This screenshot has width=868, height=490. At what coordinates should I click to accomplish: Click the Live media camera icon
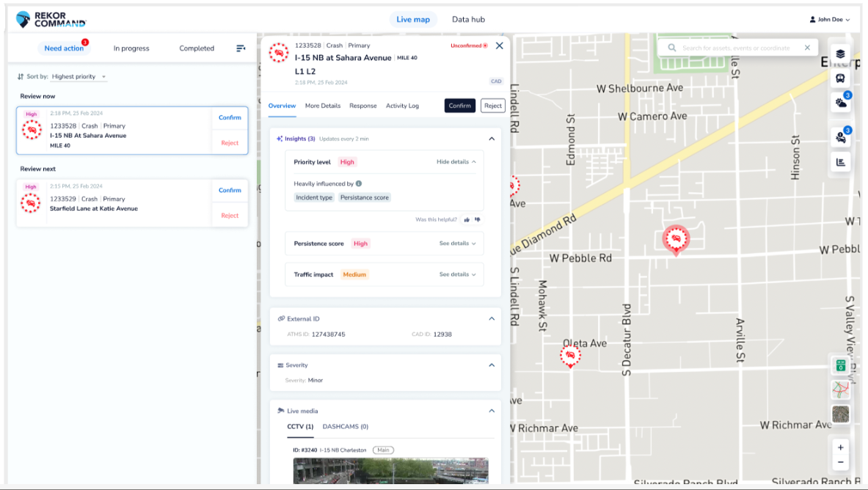[281, 411]
